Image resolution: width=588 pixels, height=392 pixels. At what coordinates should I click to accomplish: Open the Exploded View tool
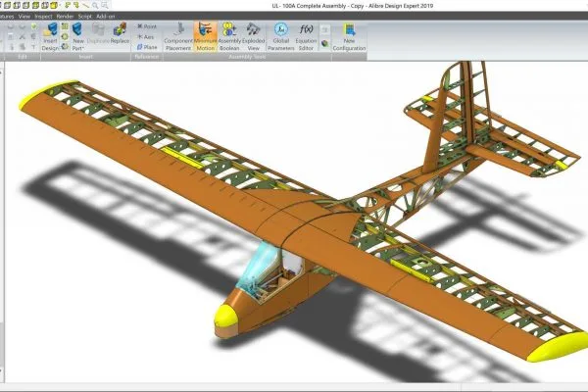pyautogui.click(x=253, y=36)
